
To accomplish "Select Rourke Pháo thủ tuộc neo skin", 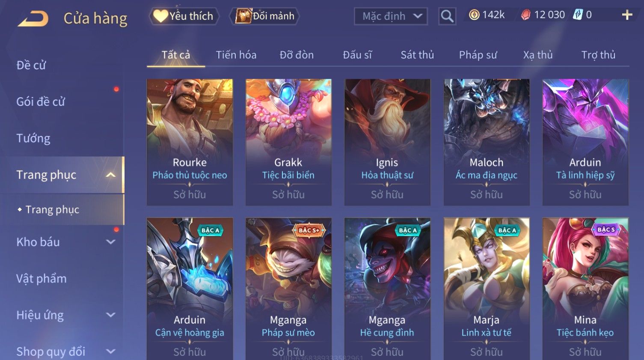I will click(x=190, y=142).
